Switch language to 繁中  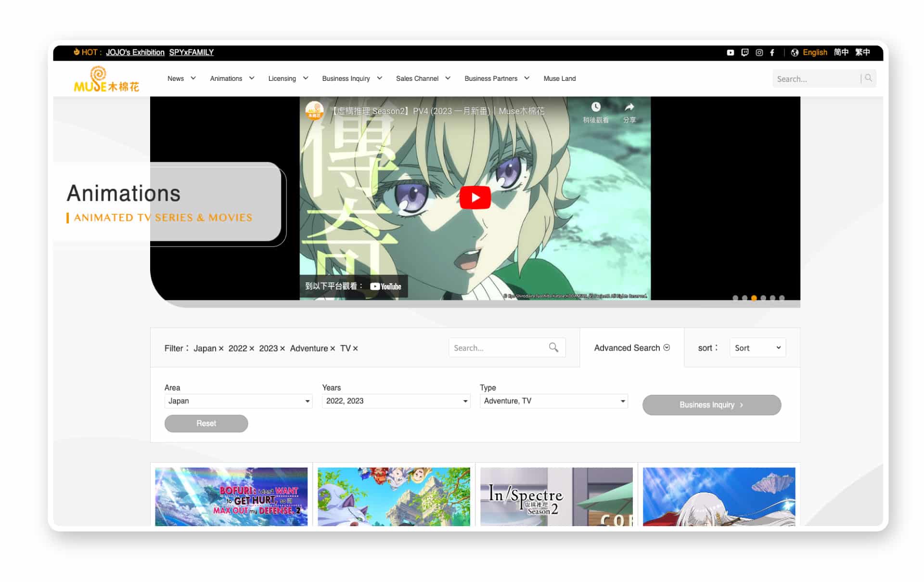point(862,52)
